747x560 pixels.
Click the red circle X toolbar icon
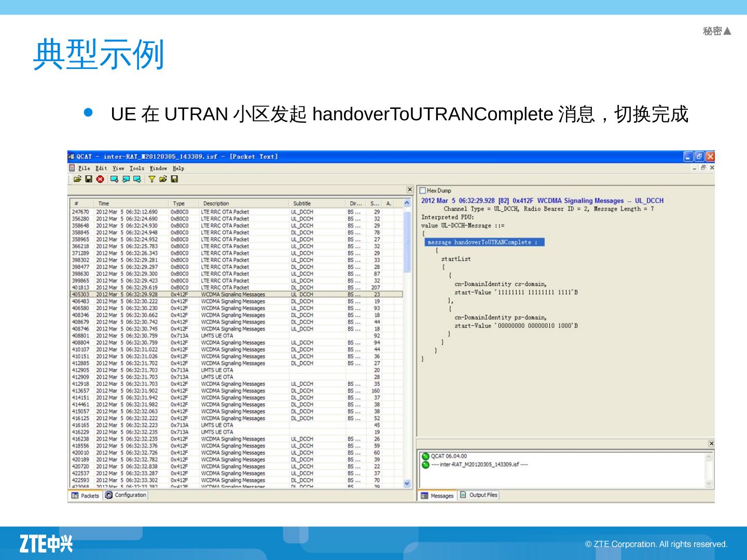[x=100, y=179]
